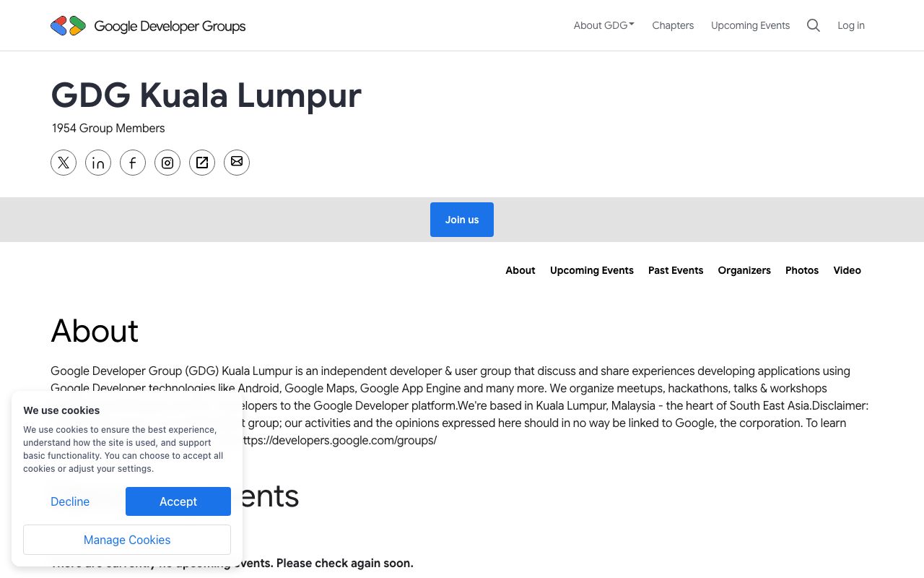Jump to Video section tab
Screen dimensions: 924x578
[847, 270]
